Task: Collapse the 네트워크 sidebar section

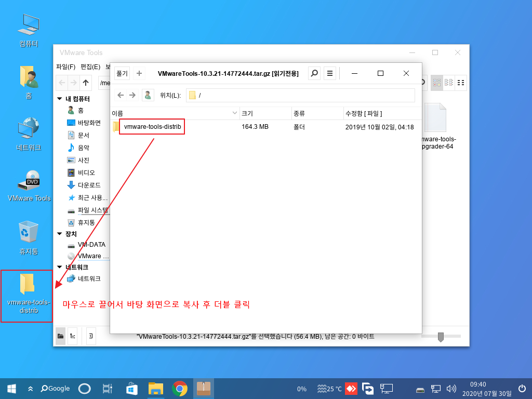Action: coord(60,267)
